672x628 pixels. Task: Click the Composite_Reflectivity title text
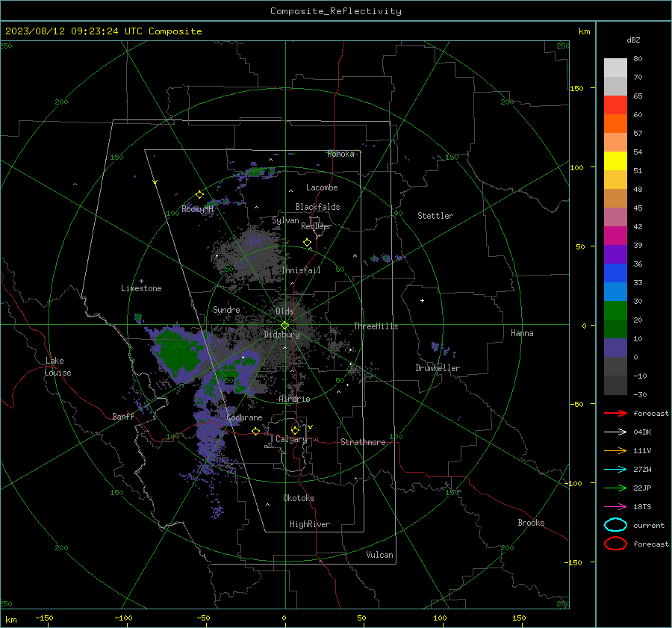click(336, 11)
